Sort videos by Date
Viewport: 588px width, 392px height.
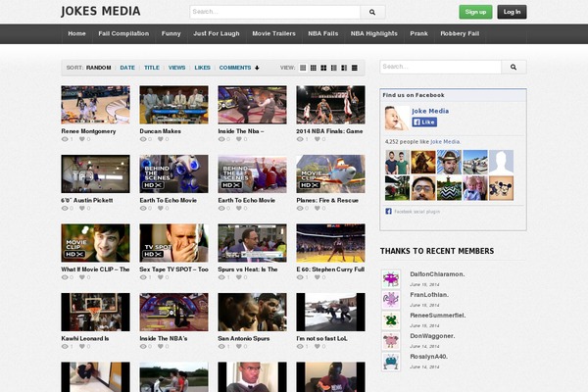pos(127,68)
